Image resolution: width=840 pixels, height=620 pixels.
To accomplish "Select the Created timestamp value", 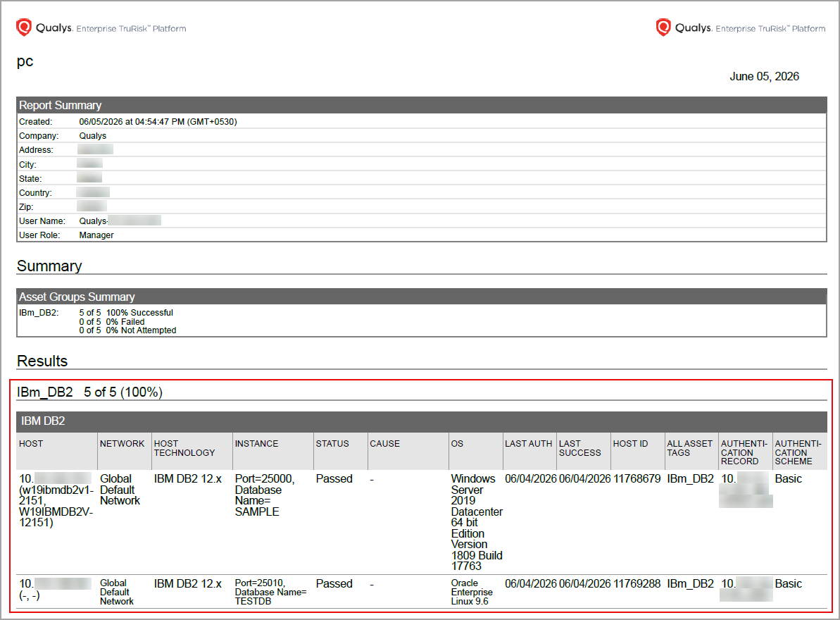I will click(x=158, y=122).
